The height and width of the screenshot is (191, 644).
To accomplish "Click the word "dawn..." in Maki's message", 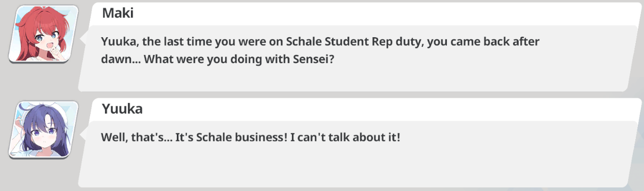I will tap(121, 59).
